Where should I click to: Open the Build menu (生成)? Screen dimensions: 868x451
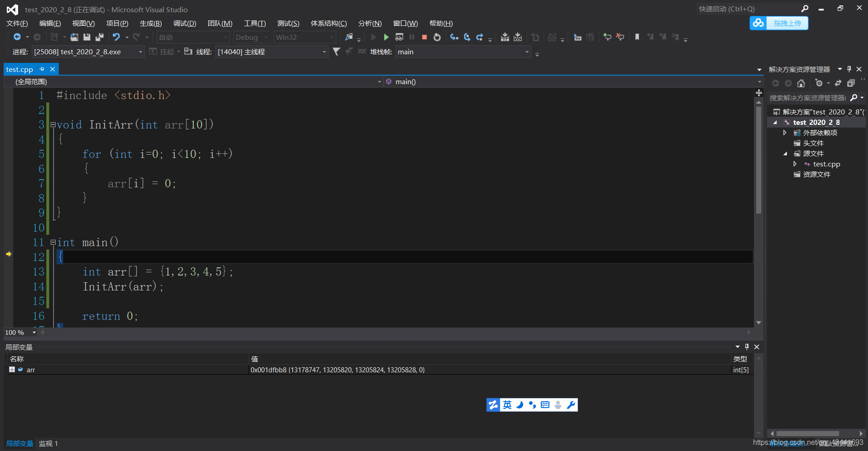151,23
